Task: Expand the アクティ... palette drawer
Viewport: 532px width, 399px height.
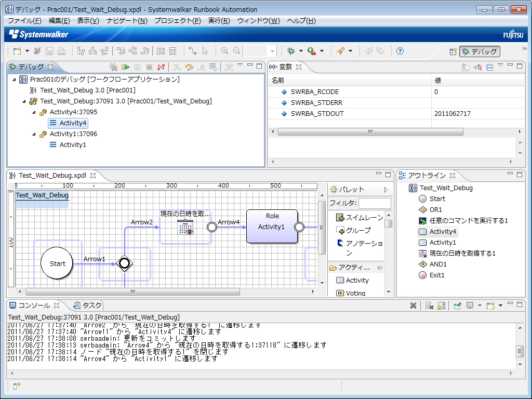Action: (355, 268)
